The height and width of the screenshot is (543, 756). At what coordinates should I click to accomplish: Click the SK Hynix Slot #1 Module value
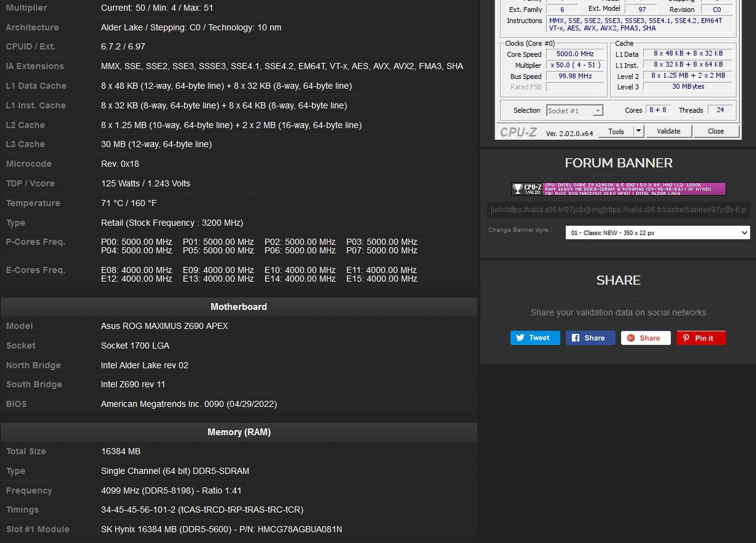coord(221,529)
